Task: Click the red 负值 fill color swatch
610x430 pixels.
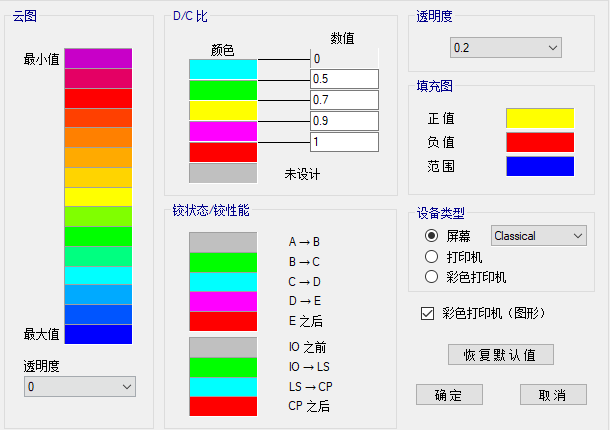Action: (540, 142)
